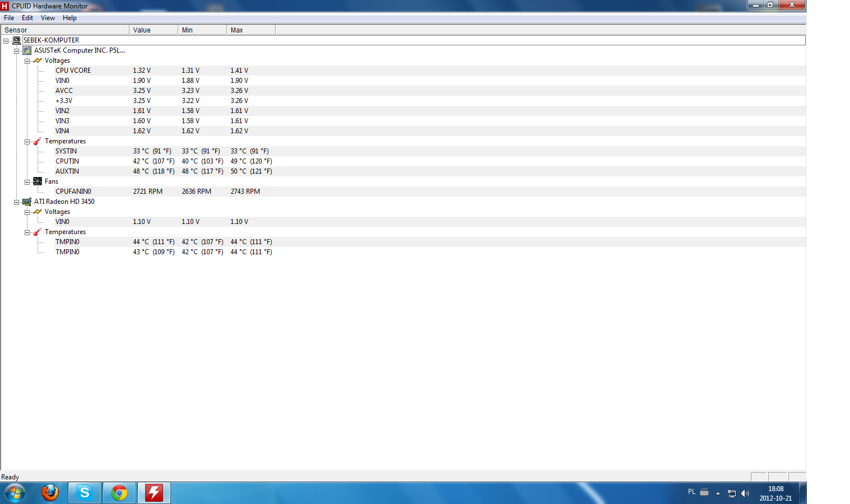Click the red lightning bolt taskbar icon
The height and width of the screenshot is (504, 850).
[x=154, y=493]
